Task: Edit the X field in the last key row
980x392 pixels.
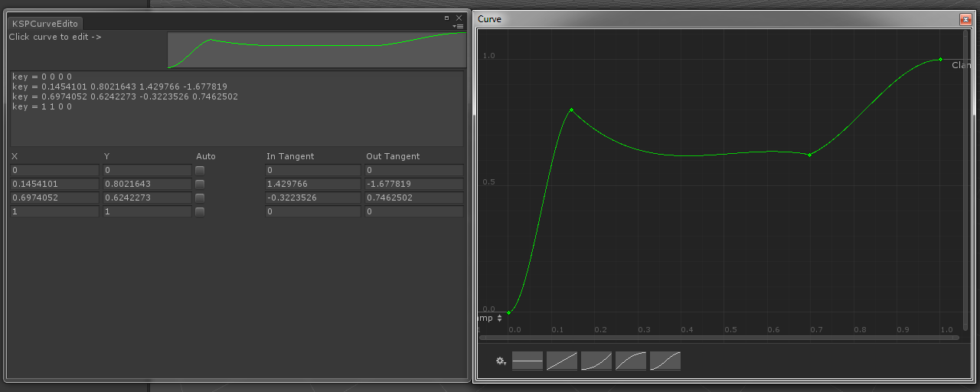Action: point(54,211)
